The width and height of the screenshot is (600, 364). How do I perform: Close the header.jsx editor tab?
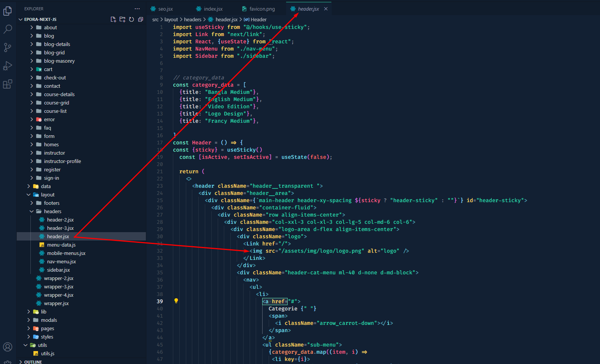point(326,9)
